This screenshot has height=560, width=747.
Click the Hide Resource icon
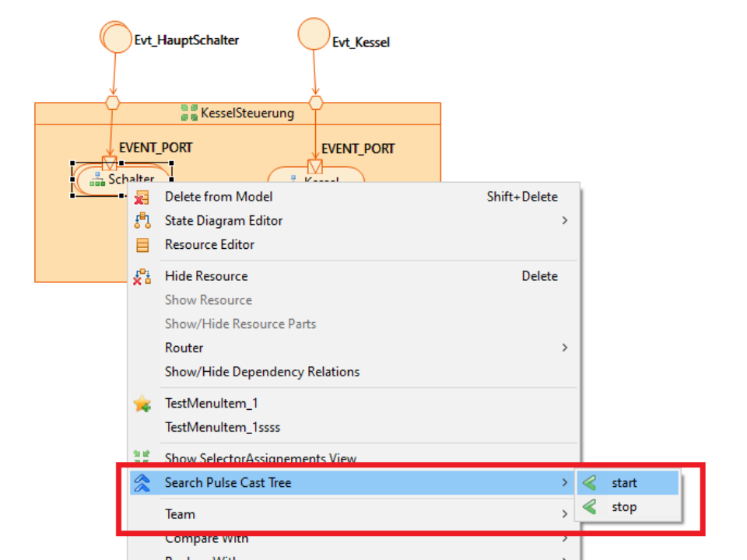tap(142, 276)
